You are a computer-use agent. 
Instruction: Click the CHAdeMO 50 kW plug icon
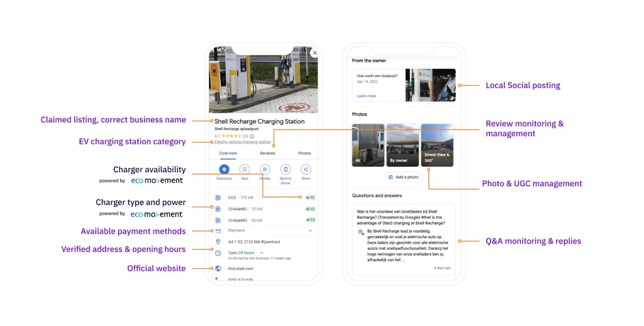pos(218,220)
